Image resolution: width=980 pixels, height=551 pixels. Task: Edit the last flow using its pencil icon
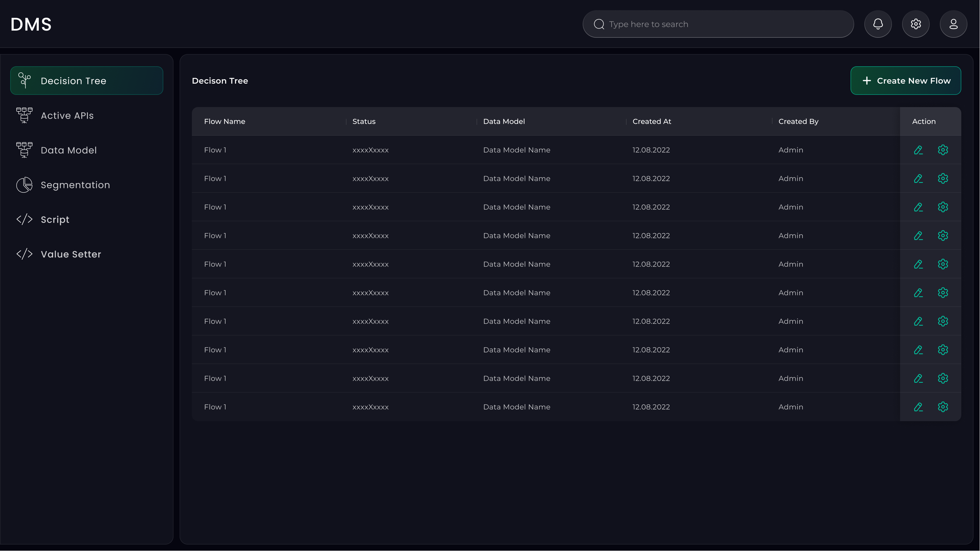pyautogui.click(x=918, y=407)
